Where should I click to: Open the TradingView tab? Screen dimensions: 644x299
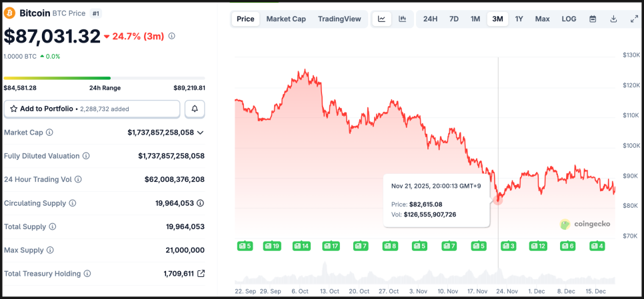[340, 19]
